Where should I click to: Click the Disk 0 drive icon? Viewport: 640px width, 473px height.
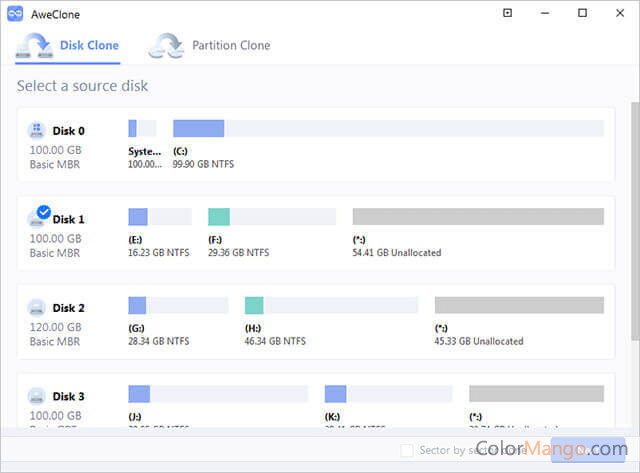[x=36, y=131]
